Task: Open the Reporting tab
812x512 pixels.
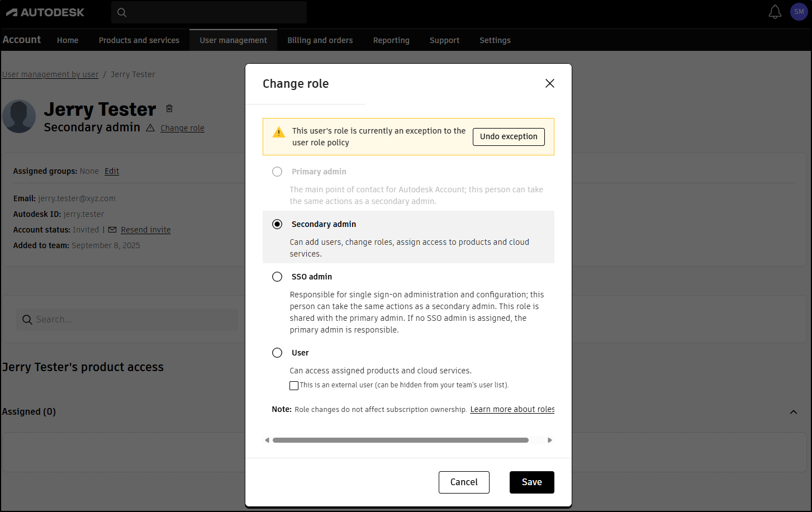Action: [x=391, y=40]
